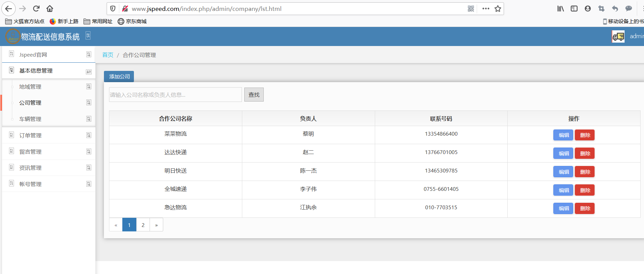Image resolution: width=644 pixels, height=274 pixels.
Task: Select pagination page 1
Action: click(x=129, y=225)
